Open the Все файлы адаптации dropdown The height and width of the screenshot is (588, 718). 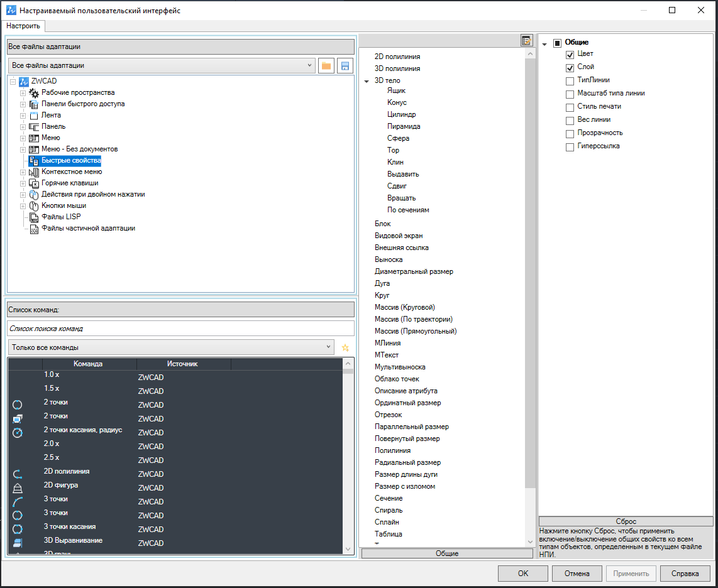[x=162, y=65]
